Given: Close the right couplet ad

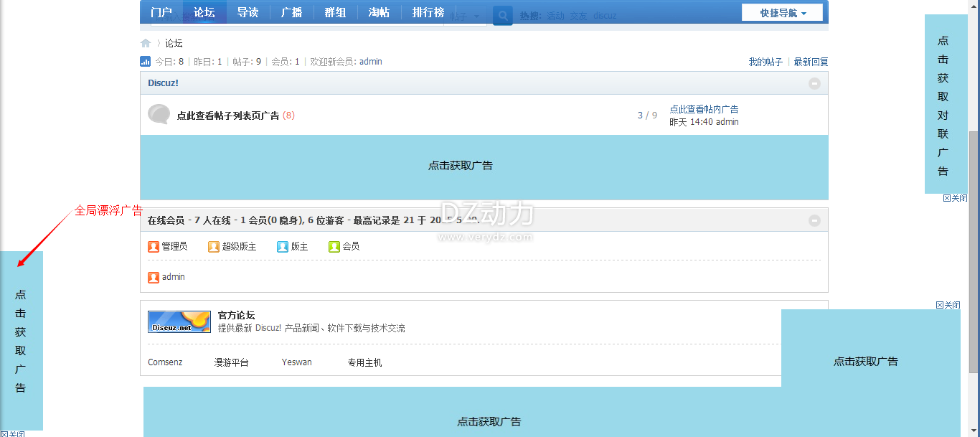Looking at the screenshot, I should [955, 198].
